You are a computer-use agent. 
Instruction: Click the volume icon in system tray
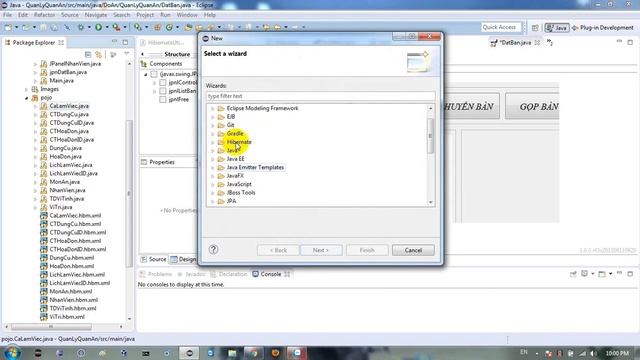(593, 353)
